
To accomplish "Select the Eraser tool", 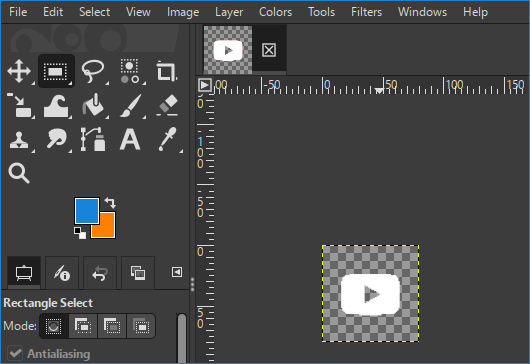I will point(167,105).
